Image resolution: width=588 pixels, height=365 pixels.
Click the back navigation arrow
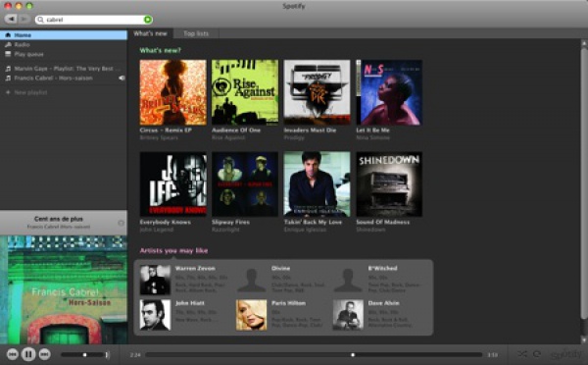(x=11, y=19)
